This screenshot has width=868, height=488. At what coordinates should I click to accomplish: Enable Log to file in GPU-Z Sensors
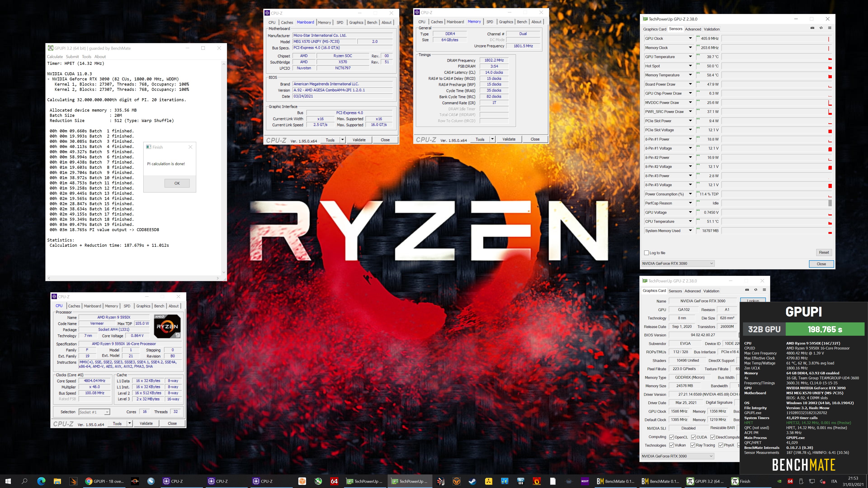[x=646, y=253]
